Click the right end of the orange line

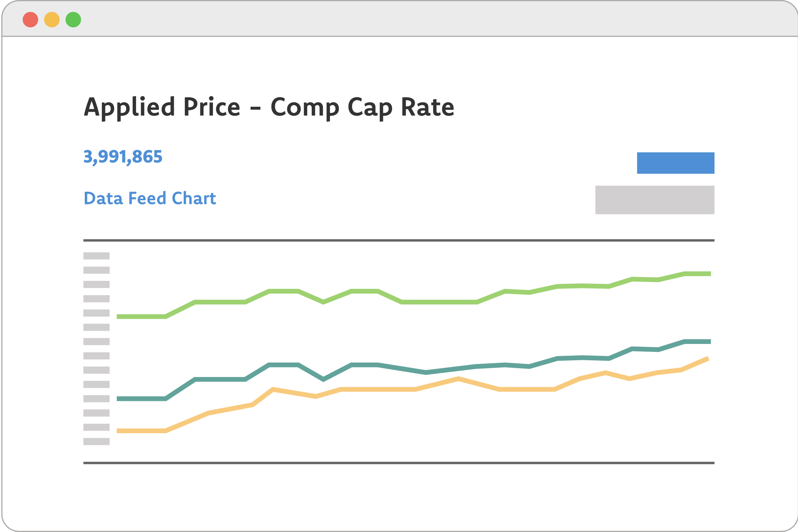pyautogui.click(x=707, y=359)
